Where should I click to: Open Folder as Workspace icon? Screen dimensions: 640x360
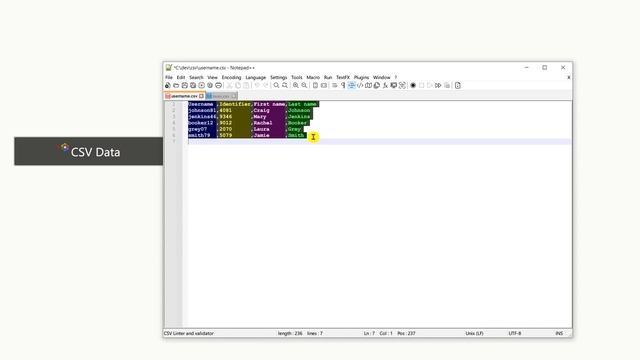393,85
